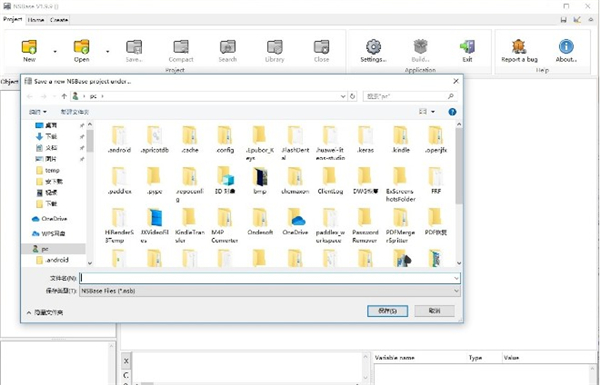This screenshot has height=385, width=600.
Task: Select the ClientLog folder
Action: [330, 181]
